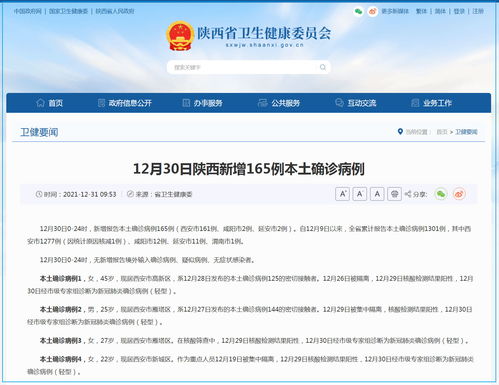Click the search magnifier icon
Viewport: 499px width, 385px height.
pyautogui.click(x=323, y=67)
